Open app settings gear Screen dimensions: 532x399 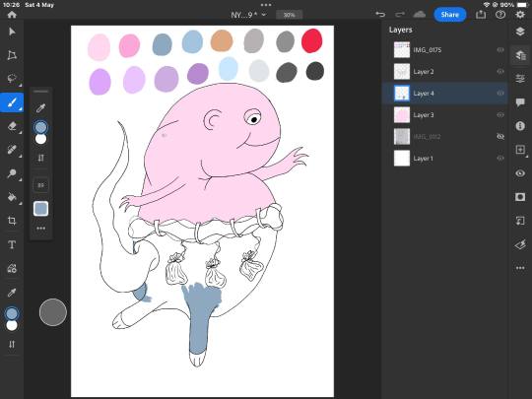pyautogui.click(x=520, y=14)
